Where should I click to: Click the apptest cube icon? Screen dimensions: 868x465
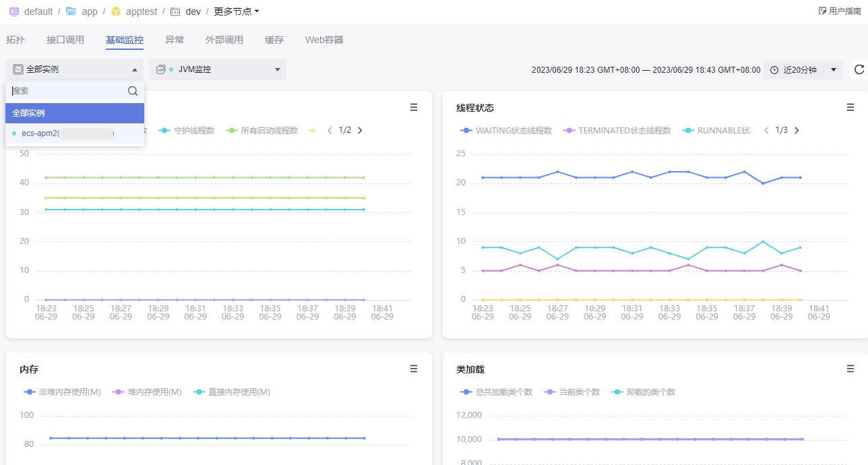116,11
